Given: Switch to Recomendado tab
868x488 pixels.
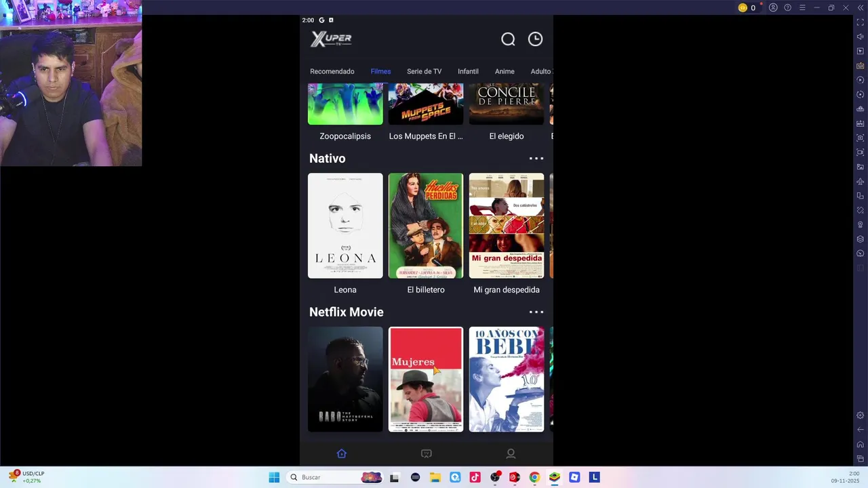Looking at the screenshot, I should tap(332, 71).
